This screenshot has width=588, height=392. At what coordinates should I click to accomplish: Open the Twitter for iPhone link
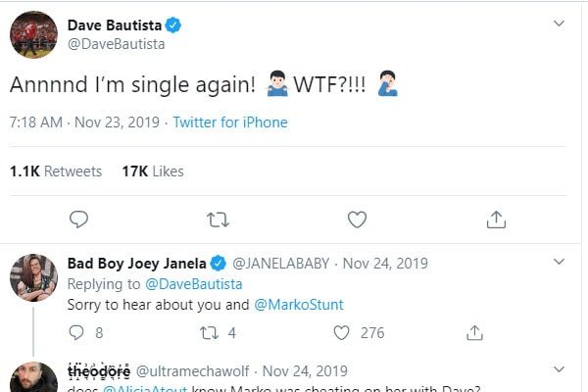tap(230, 122)
